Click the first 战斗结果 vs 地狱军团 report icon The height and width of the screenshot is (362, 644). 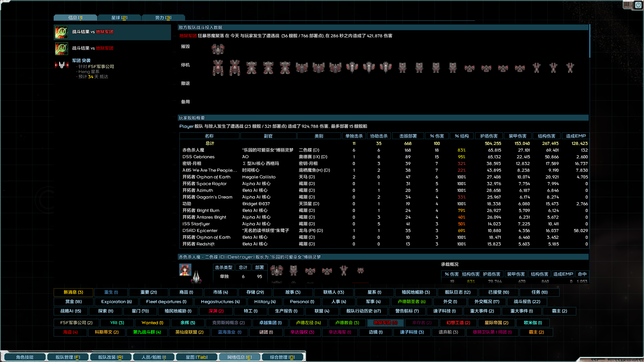61,32
